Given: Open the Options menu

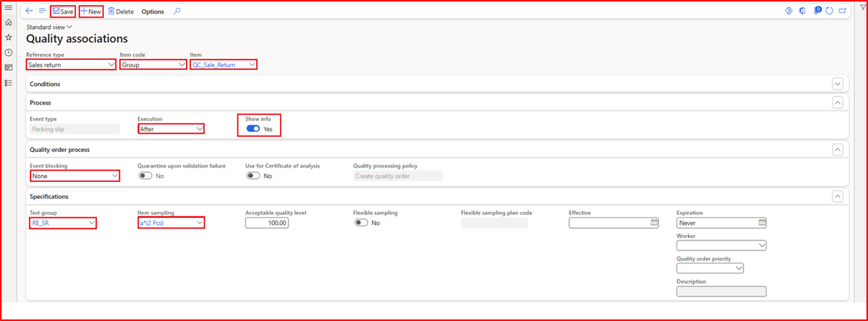Looking at the screenshot, I should pos(152,12).
